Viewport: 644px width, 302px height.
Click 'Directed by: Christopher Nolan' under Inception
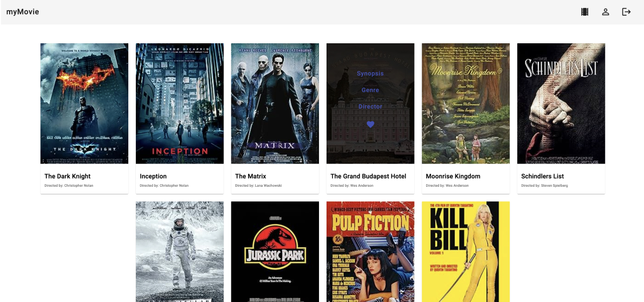(164, 186)
